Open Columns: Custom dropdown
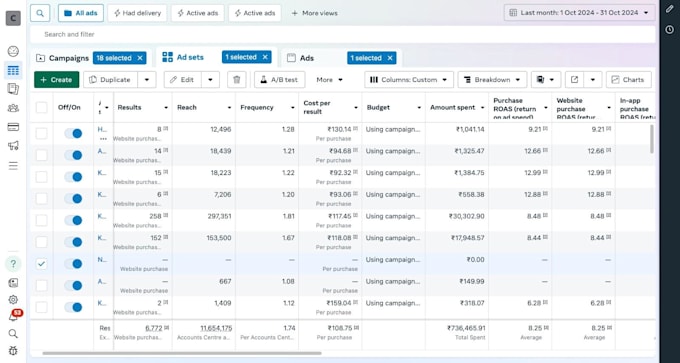Image resolution: width=680 pixels, height=363 pixels. 409,80
